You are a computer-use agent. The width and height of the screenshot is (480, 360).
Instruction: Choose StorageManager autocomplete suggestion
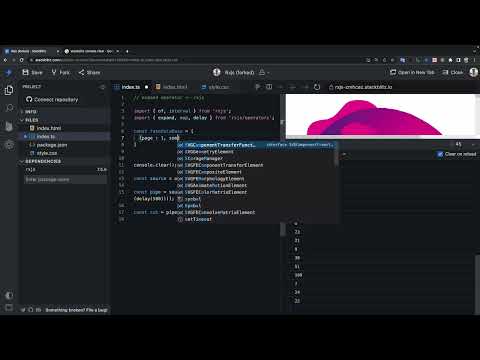tap(256, 158)
